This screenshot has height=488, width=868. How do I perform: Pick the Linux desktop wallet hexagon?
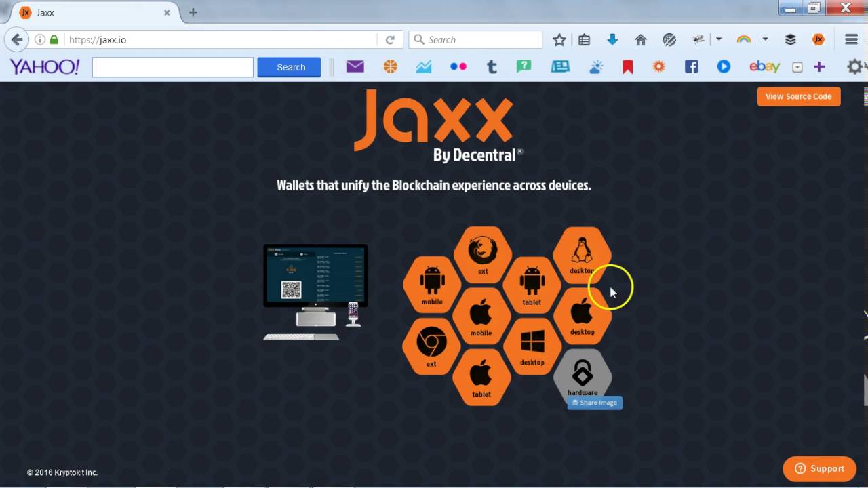point(582,254)
